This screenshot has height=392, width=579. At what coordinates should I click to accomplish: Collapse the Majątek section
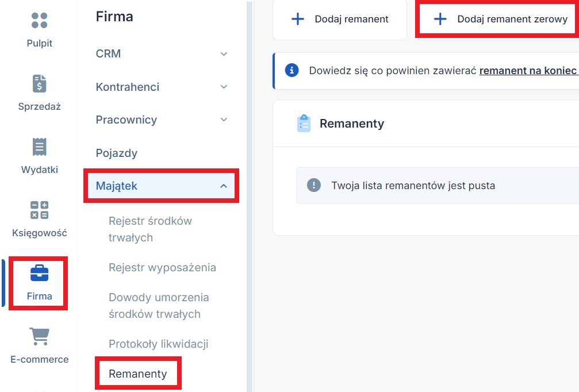point(224,186)
